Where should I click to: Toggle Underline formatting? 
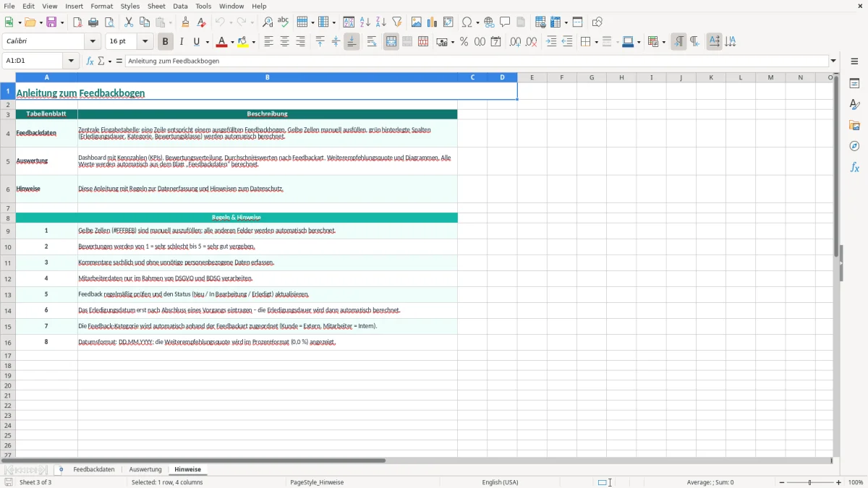(197, 42)
